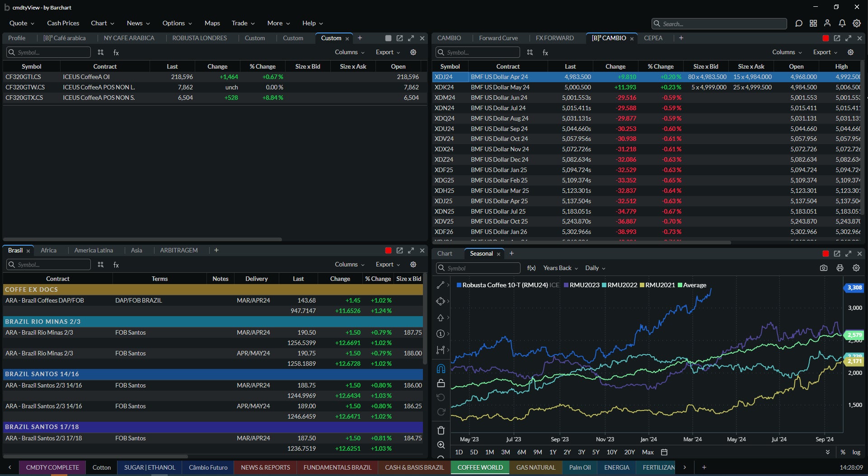Toggle percent scale on chart
The height and width of the screenshot is (476, 868).
[x=843, y=452]
